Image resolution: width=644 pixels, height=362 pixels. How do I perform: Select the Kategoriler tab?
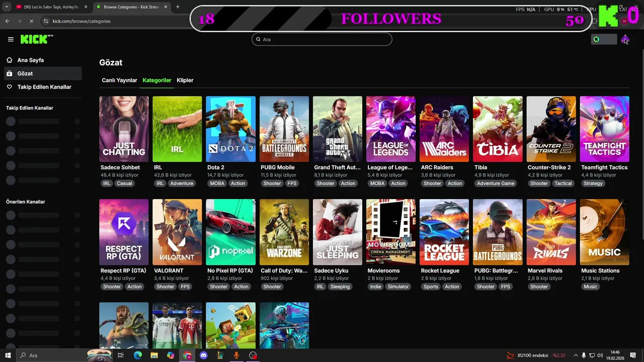[157, 80]
